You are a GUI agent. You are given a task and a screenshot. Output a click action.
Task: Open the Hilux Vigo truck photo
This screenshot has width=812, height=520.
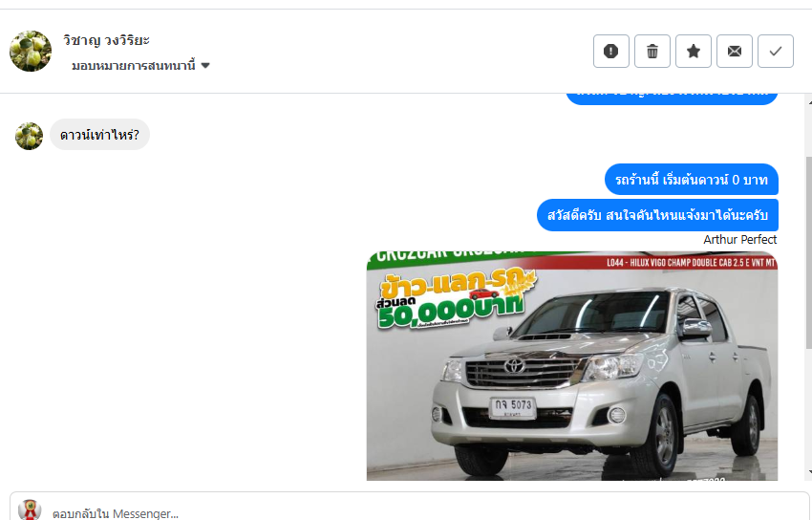click(572, 366)
